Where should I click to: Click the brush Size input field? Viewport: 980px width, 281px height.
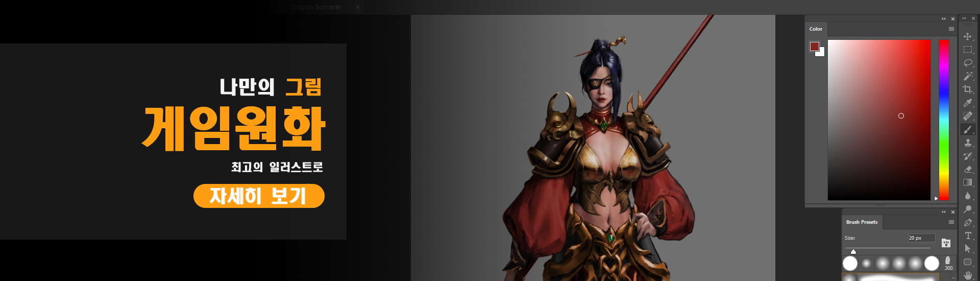[921, 238]
